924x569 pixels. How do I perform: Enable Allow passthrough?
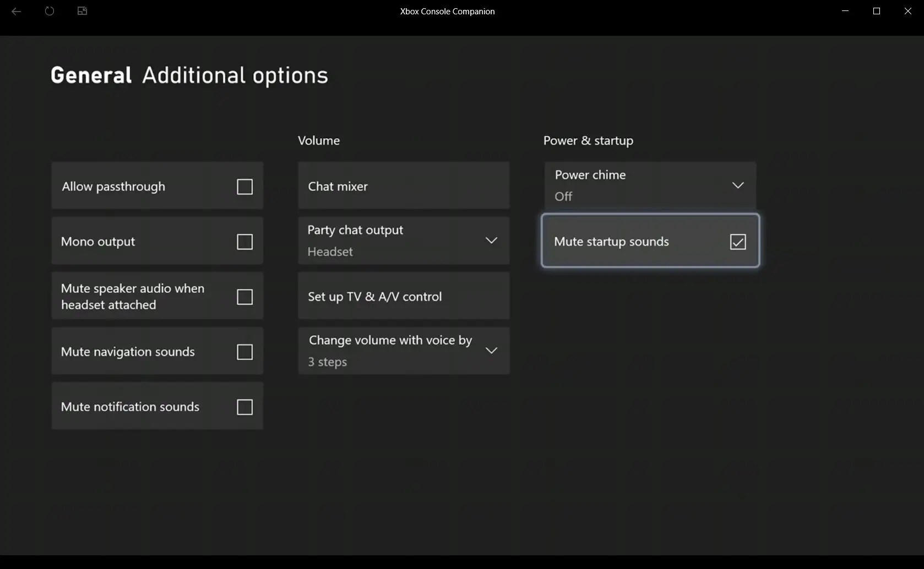click(244, 187)
